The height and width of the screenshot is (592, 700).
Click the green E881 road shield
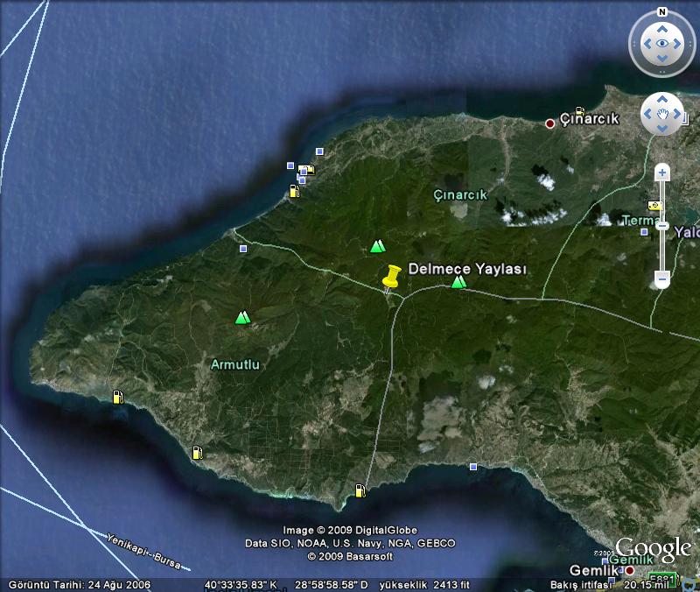[662, 579]
